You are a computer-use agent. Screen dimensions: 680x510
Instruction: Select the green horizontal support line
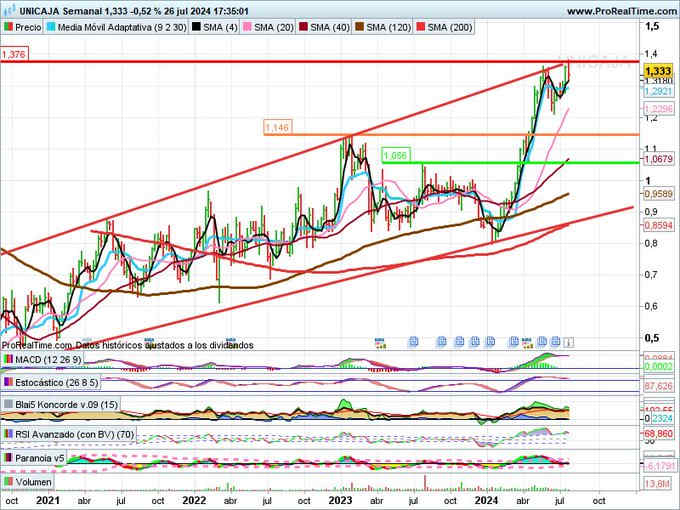(510, 163)
